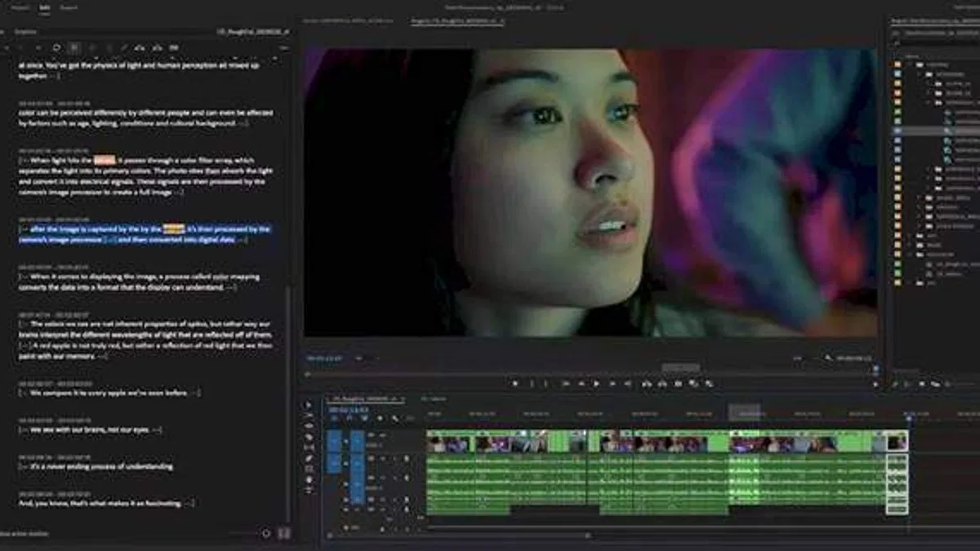
Task: Click 'We see with our brains, not our eyes'
Action: (x=91, y=429)
